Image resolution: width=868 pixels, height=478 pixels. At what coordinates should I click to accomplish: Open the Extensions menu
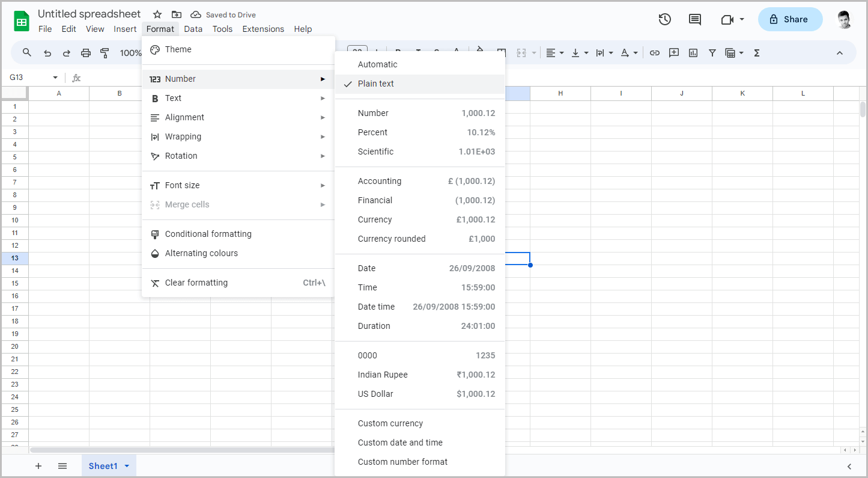(263, 28)
